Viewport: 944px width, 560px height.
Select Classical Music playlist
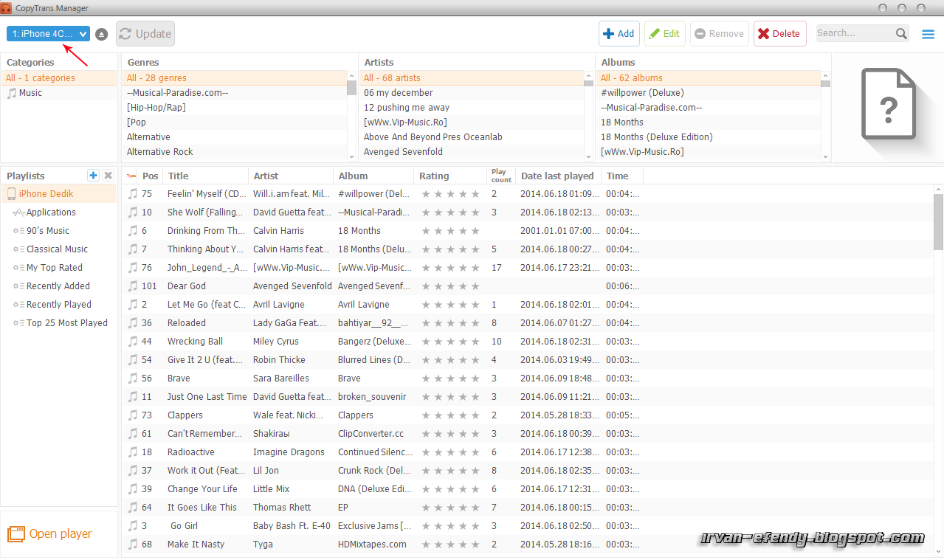57,249
